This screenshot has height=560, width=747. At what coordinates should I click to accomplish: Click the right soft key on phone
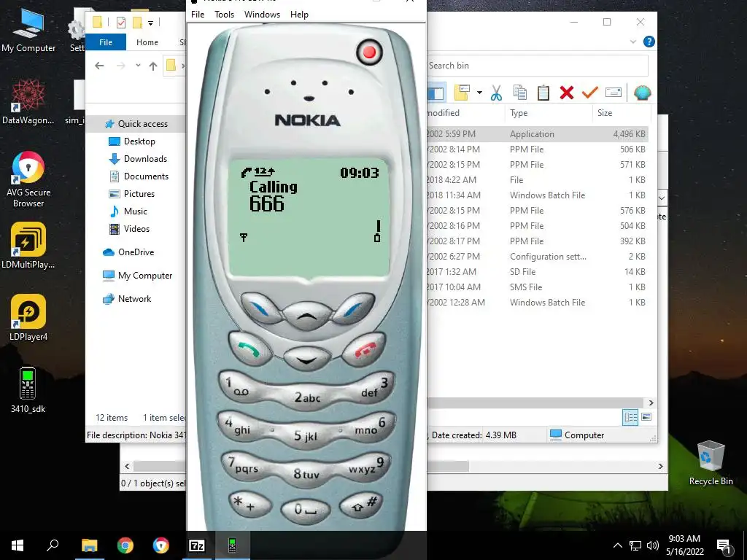[x=353, y=308]
